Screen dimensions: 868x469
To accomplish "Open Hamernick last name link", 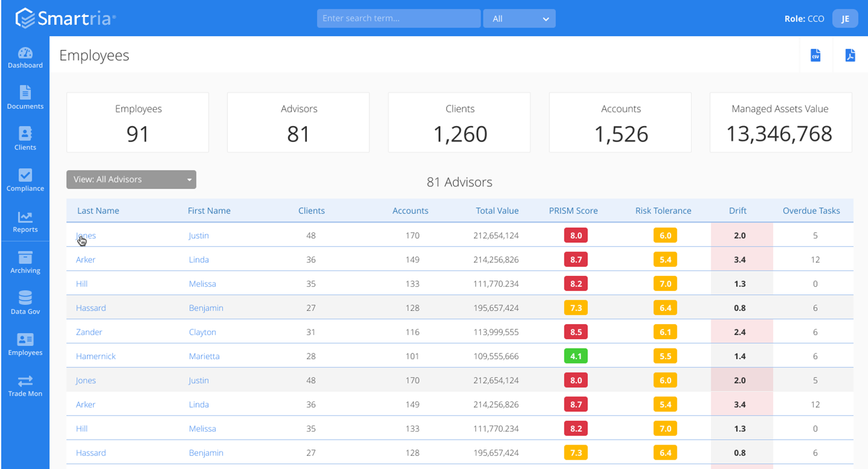I will point(96,356).
